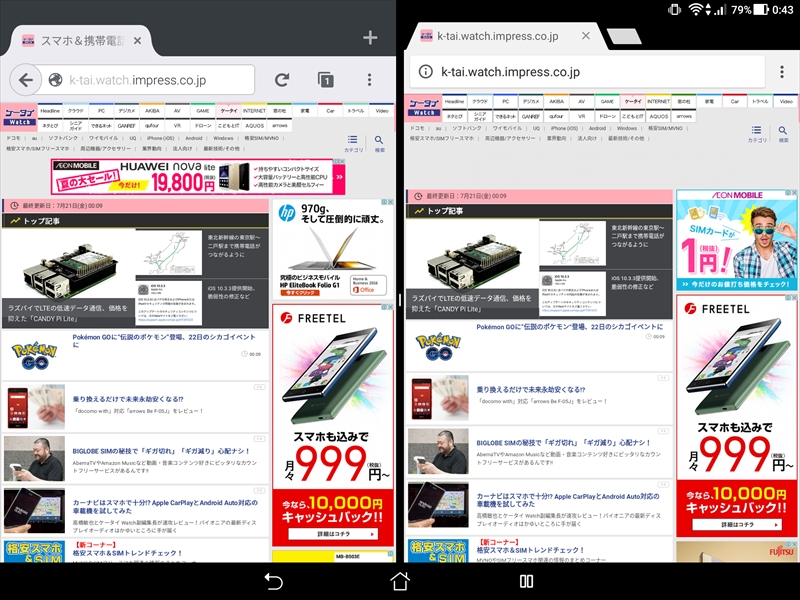
Task: Open the Pokémon GO article in right browser
Action: (539, 345)
